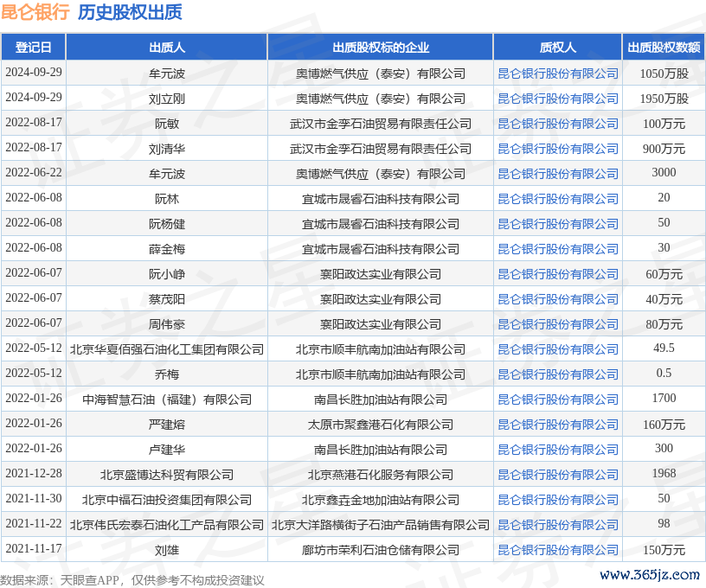Click company 襄阳政达实业有限公司 in 周伟豪 row
Viewport: 706px width, 588px height.
point(381,324)
